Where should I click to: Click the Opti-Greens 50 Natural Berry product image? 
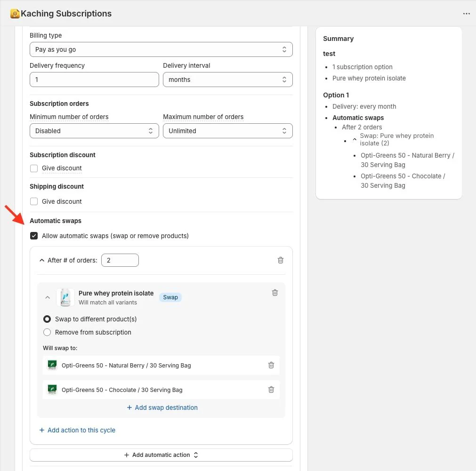click(52, 365)
